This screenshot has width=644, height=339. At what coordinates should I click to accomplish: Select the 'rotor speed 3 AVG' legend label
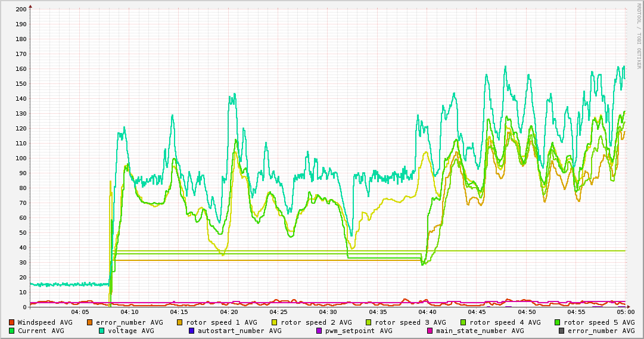(x=410, y=322)
